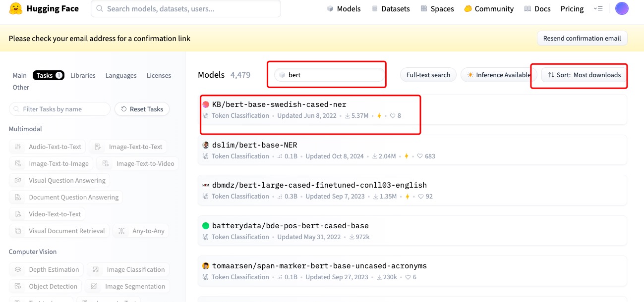Open the extra navigation menu icon
Image resolution: width=644 pixels, height=302 pixels.
[598, 9]
